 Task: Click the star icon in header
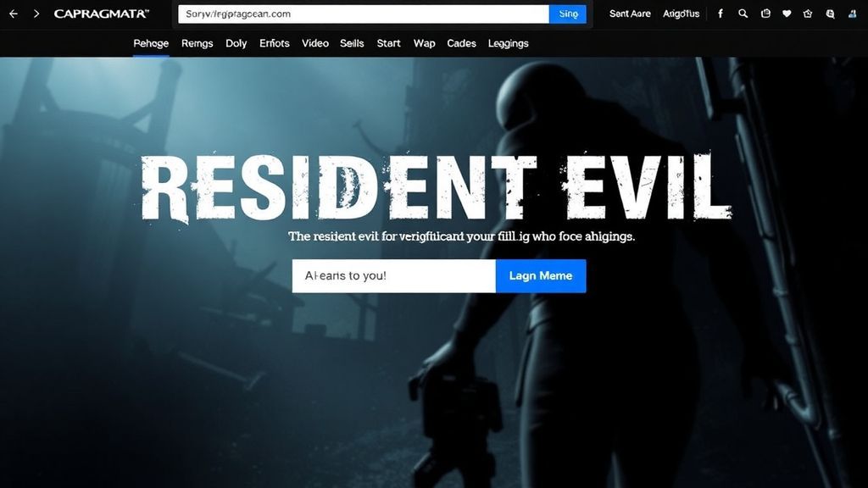pos(808,14)
